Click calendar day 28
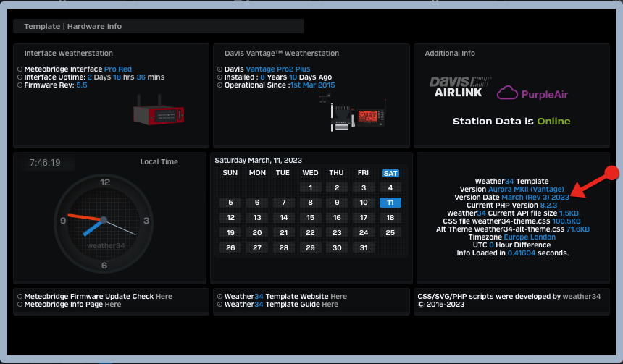Screen dimensions: 623x364 (x=284, y=247)
